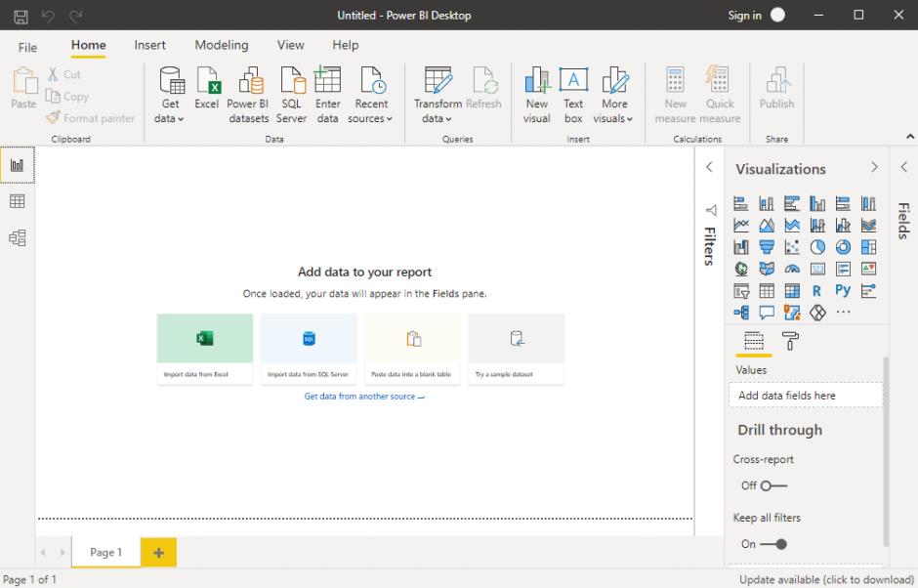The width and height of the screenshot is (918, 588).
Task: Choose the Scatter chart visual
Action: coord(792,247)
